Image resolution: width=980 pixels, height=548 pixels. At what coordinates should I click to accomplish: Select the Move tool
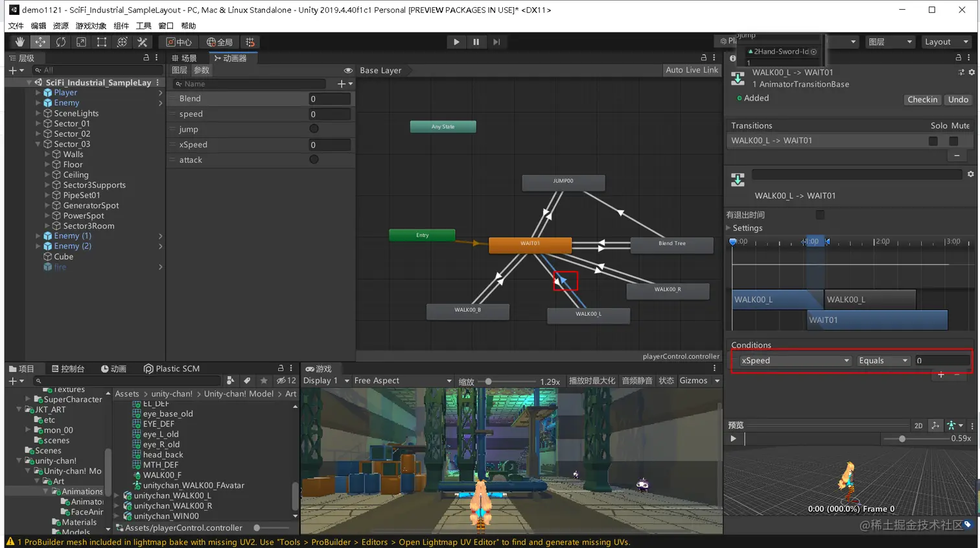40,42
